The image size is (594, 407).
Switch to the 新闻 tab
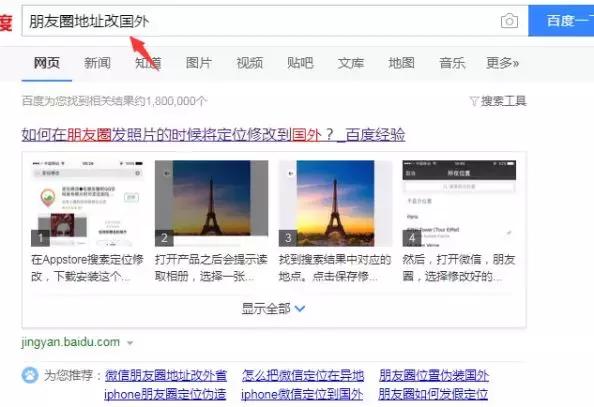pos(97,63)
